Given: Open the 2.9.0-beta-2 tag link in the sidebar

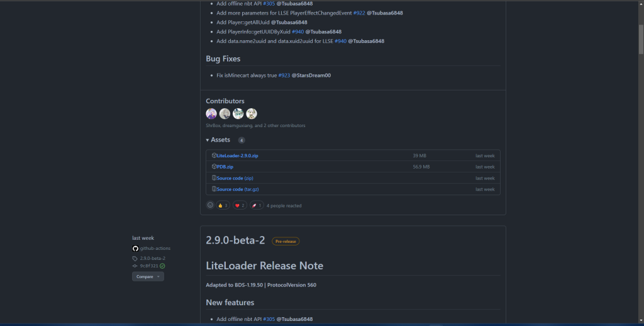Looking at the screenshot, I should (x=152, y=258).
